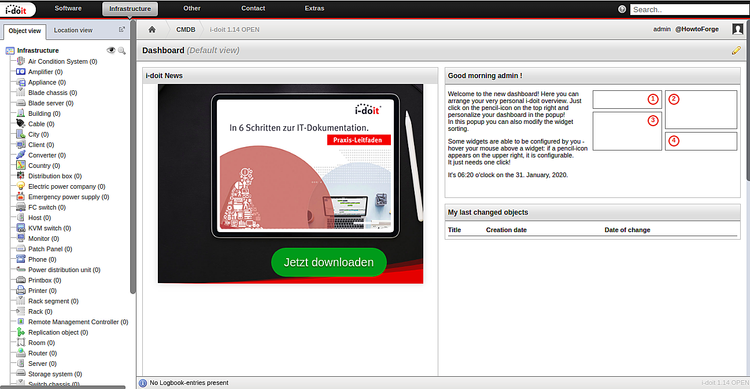Open the Other menu

coord(192,9)
